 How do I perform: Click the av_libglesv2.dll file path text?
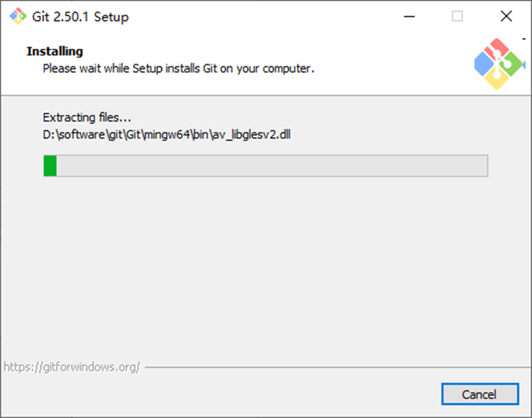[x=166, y=135]
